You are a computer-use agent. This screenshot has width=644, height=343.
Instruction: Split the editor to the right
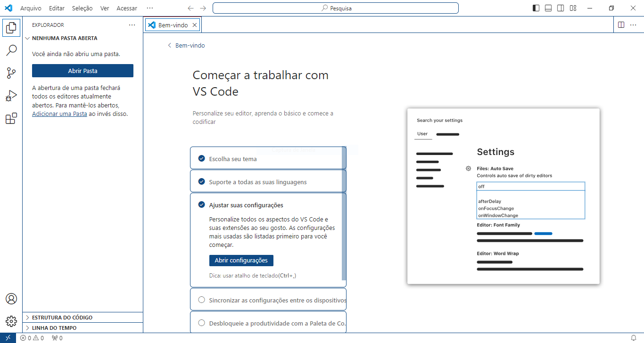(621, 25)
